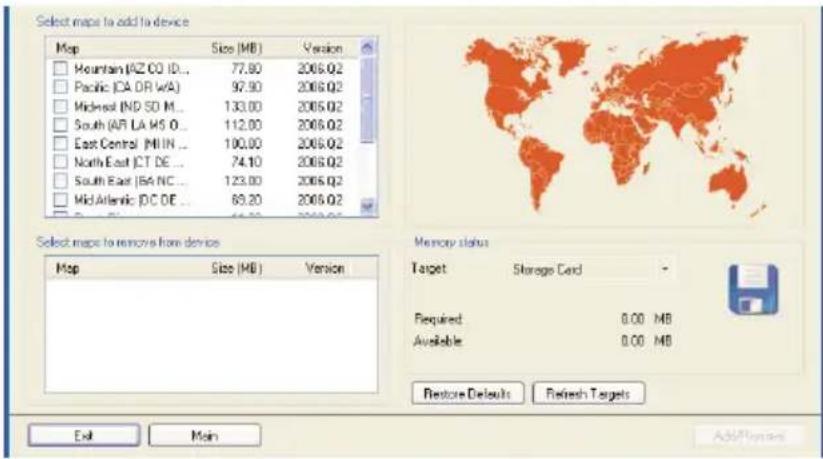Click the scroll up arrow of add-maps list
Image resolution: width=823 pixels, height=459 pixels.
(367, 48)
